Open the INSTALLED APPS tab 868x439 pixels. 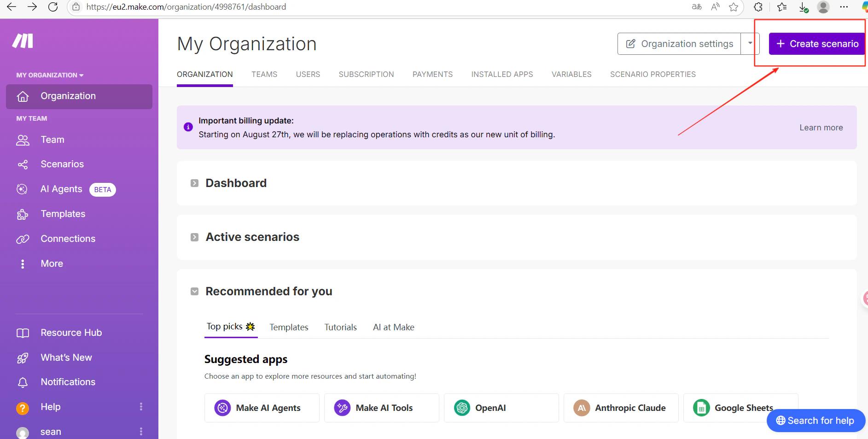[502, 74]
